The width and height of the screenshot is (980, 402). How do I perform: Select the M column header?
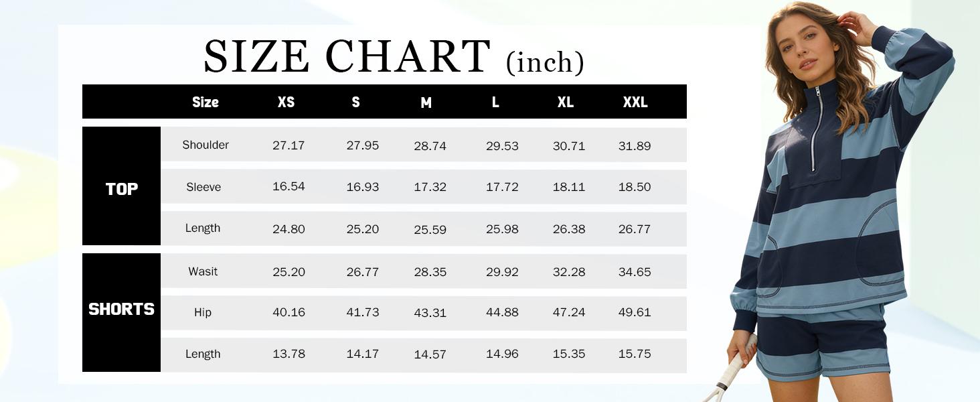[x=426, y=103]
